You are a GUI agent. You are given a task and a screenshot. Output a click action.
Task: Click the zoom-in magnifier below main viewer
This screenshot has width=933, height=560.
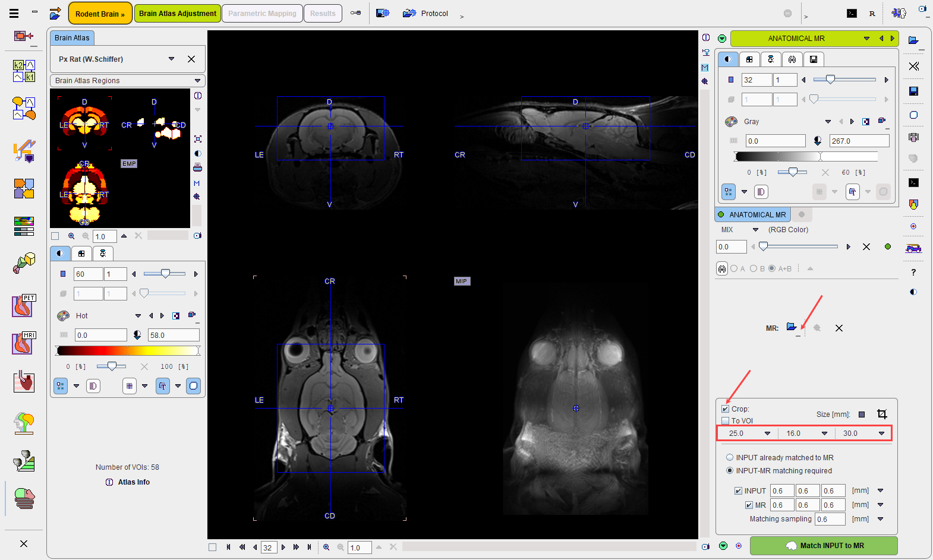[x=326, y=547]
